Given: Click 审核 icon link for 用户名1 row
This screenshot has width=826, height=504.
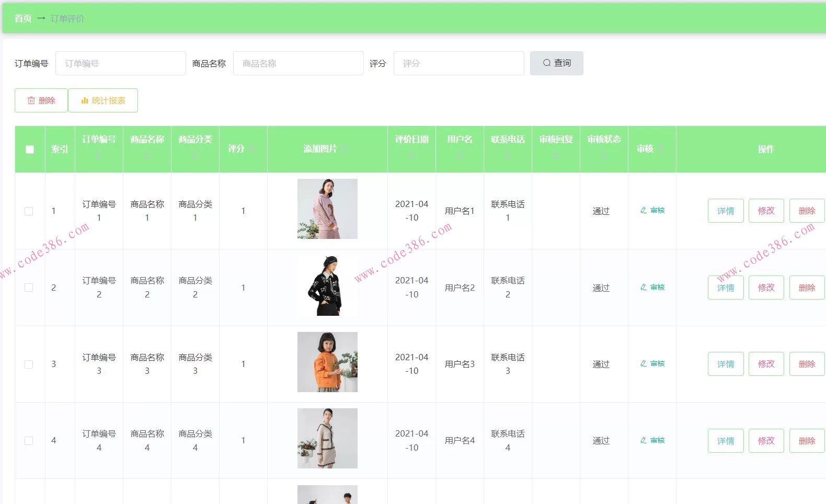Looking at the screenshot, I should tap(652, 211).
